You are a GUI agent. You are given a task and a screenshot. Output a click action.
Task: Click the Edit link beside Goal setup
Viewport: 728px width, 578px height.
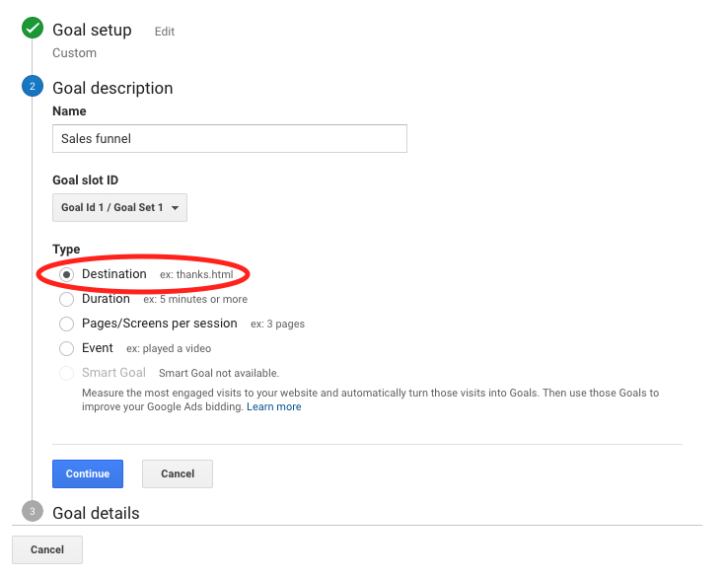point(165,32)
